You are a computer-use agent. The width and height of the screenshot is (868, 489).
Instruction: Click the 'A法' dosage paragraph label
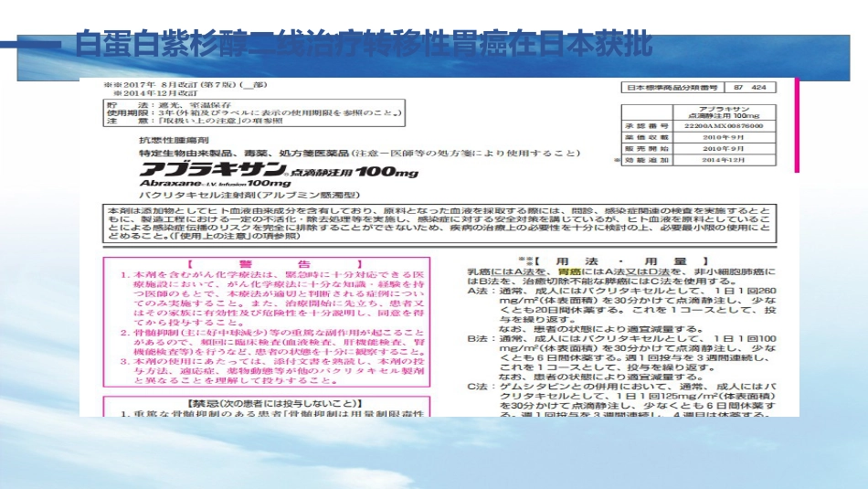[x=480, y=291]
